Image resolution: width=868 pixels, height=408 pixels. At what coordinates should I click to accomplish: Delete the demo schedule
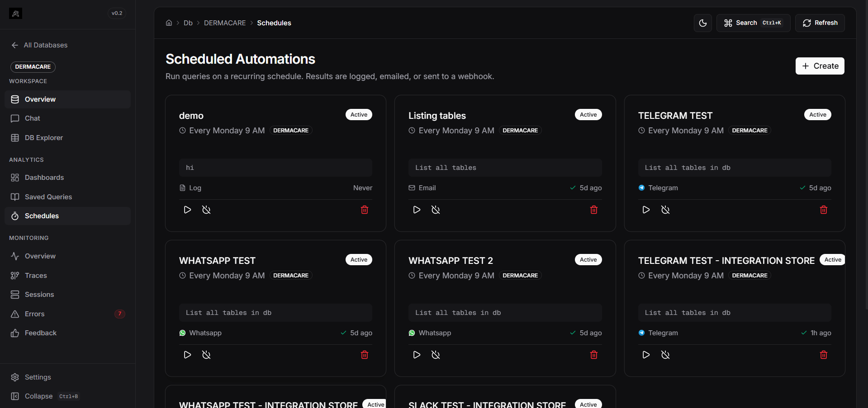pyautogui.click(x=365, y=210)
